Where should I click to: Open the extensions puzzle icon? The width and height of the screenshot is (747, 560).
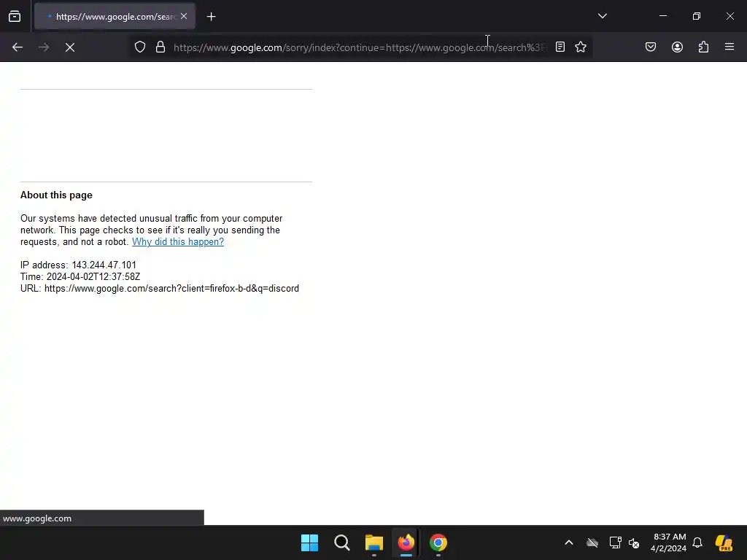coord(703,47)
